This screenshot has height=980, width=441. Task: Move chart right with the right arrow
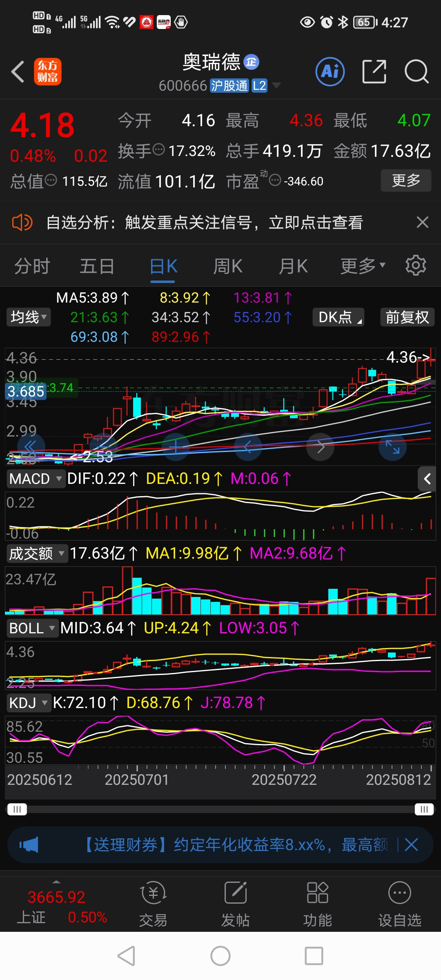click(321, 447)
